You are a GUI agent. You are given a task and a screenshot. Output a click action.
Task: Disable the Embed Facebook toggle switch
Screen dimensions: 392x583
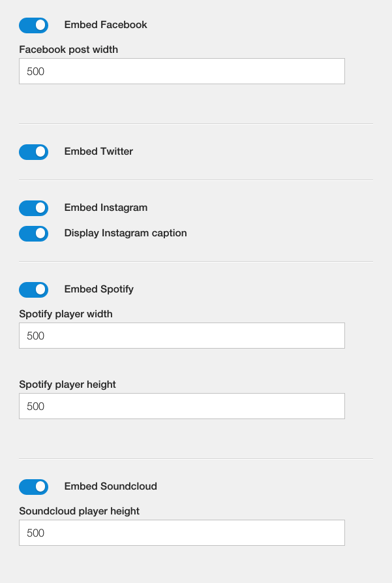point(33,25)
